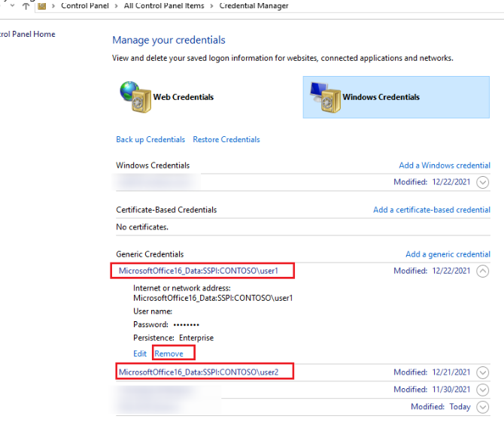Click the Control Panel icon in address bar
Viewport: 504px width, 422px height.
coord(42,6)
